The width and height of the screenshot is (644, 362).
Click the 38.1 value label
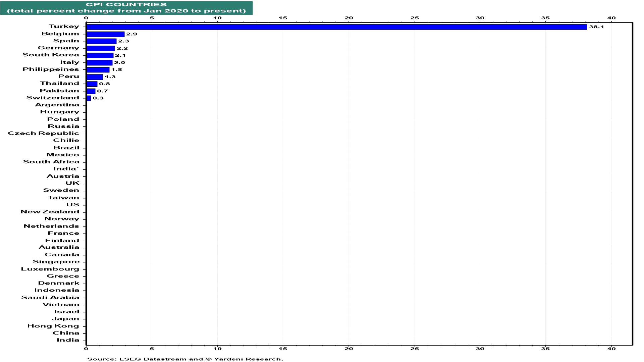tap(596, 27)
